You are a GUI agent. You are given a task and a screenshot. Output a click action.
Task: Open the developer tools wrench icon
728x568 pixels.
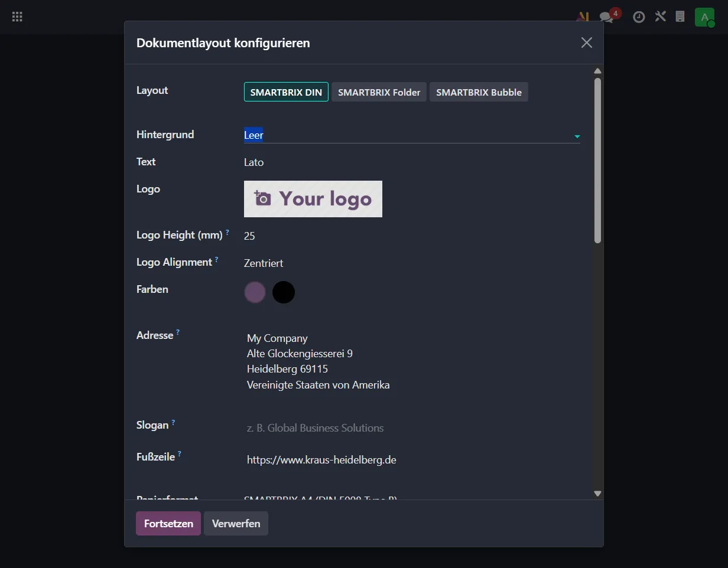(x=660, y=17)
